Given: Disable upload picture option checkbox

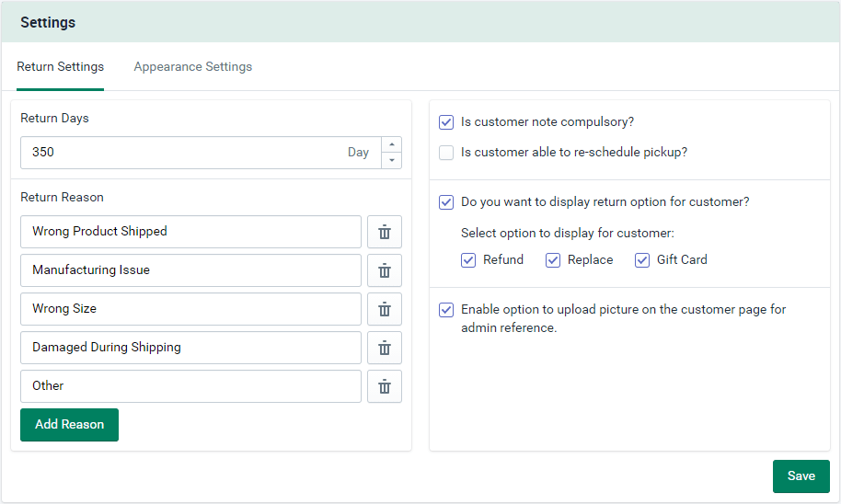Looking at the screenshot, I should (446, 310).
